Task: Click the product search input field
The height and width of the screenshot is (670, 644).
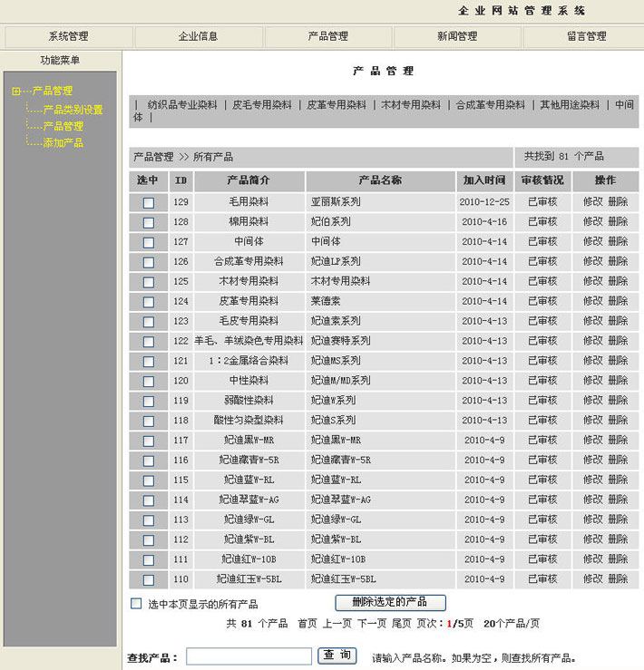Action: pyautogui.click(x=249, y=656)
